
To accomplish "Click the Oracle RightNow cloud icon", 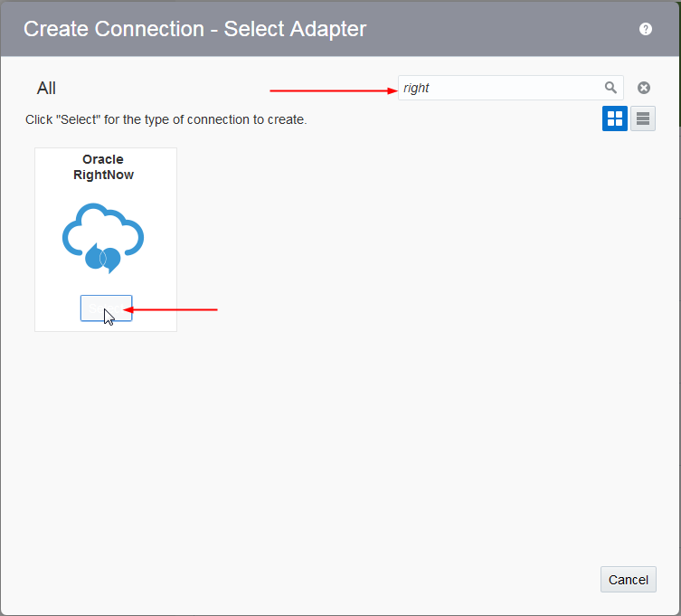I will click(103, 238).
